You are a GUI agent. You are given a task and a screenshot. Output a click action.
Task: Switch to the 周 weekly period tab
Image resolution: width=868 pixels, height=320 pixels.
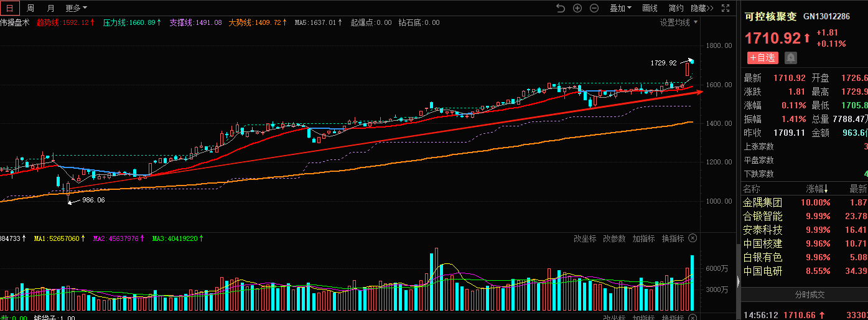coord(30,8)
